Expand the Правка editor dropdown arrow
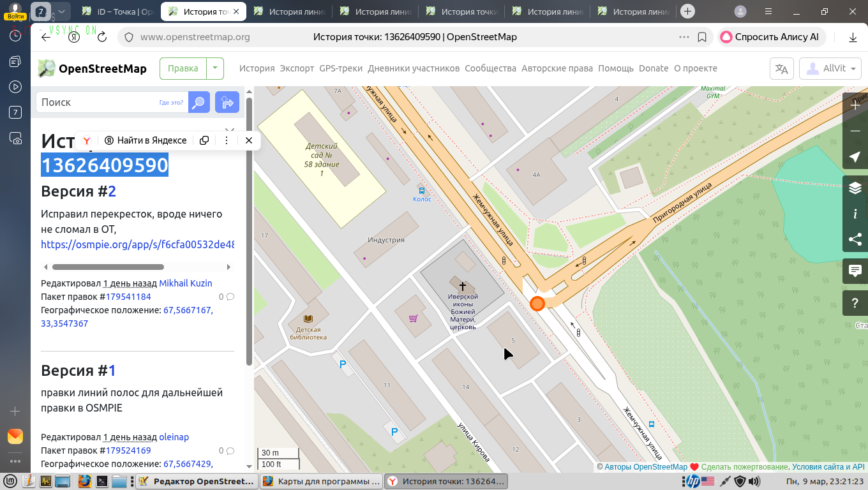868x490 pixels. (x=215, y=68)
